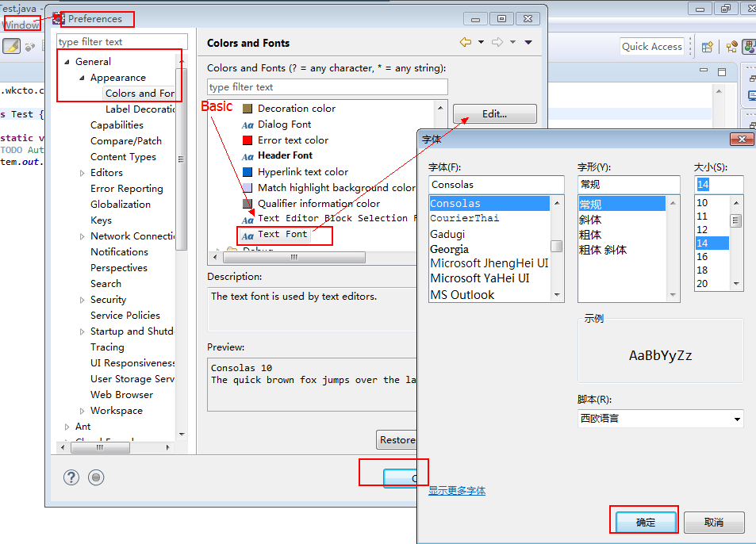756x544 pixels.
Task: Click the Dialog Font 'Aa' icon
Action: pos(248,125)
